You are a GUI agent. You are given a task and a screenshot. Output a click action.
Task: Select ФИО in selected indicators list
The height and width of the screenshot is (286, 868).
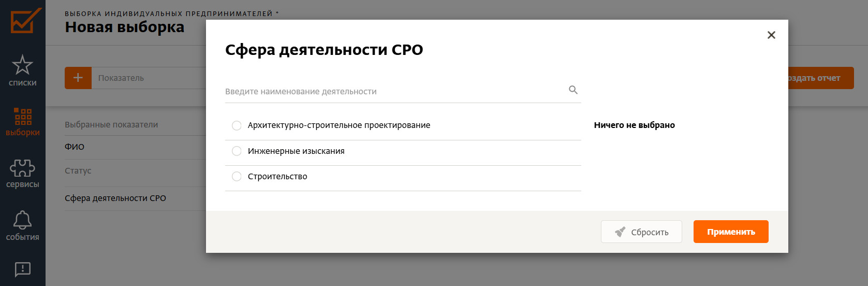tap(75, 147)
